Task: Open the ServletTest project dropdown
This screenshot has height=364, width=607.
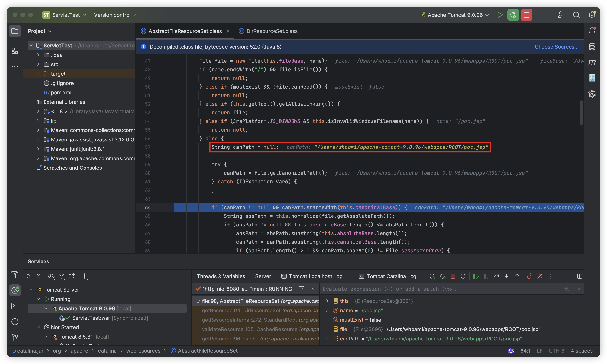Action: click(65, 15)
